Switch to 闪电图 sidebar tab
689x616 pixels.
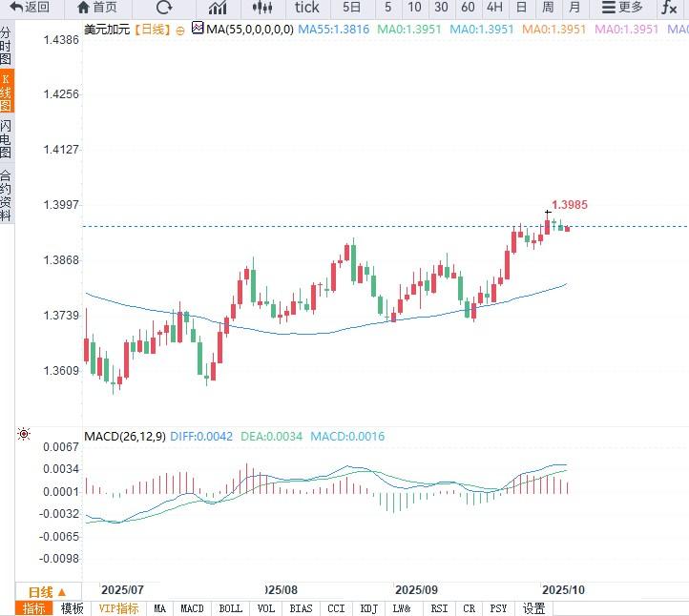(6, 138)
